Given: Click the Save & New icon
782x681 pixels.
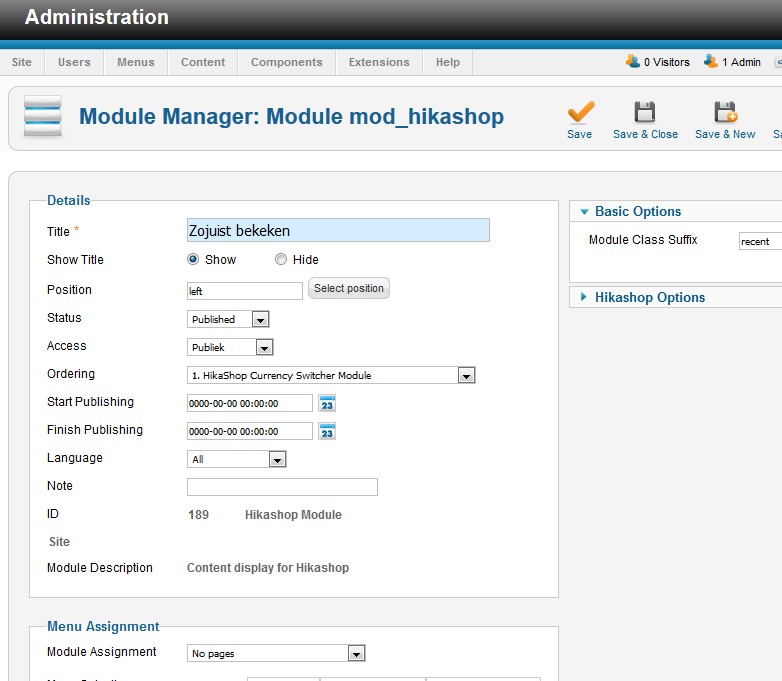Looking at the screenshot, I should (x=725, y=111).
